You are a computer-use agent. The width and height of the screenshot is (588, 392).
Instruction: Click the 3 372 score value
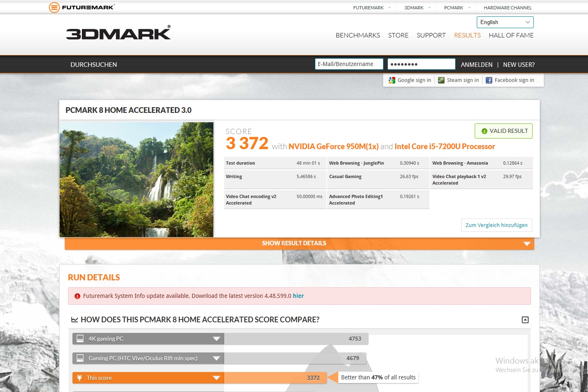point(247,143)
